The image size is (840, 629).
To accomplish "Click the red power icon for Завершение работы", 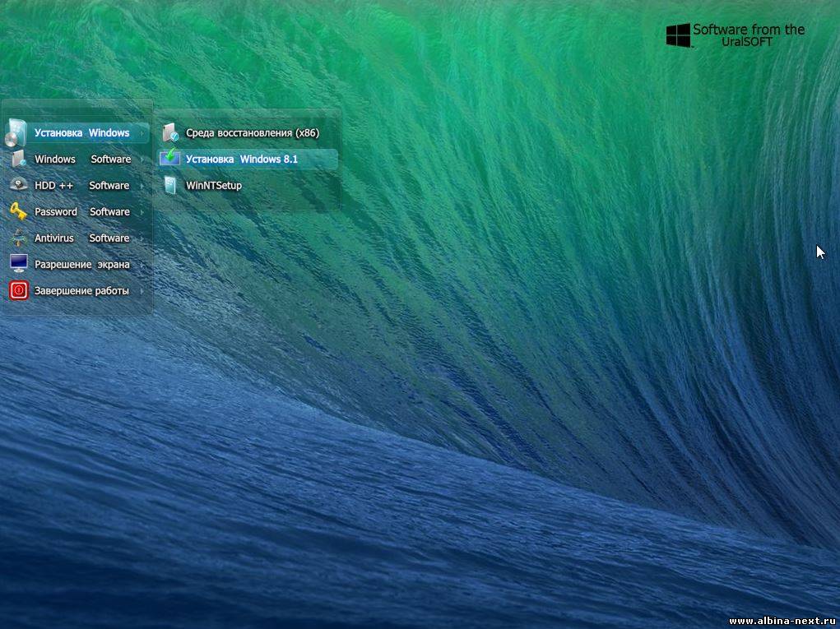I will coord(19,291).
